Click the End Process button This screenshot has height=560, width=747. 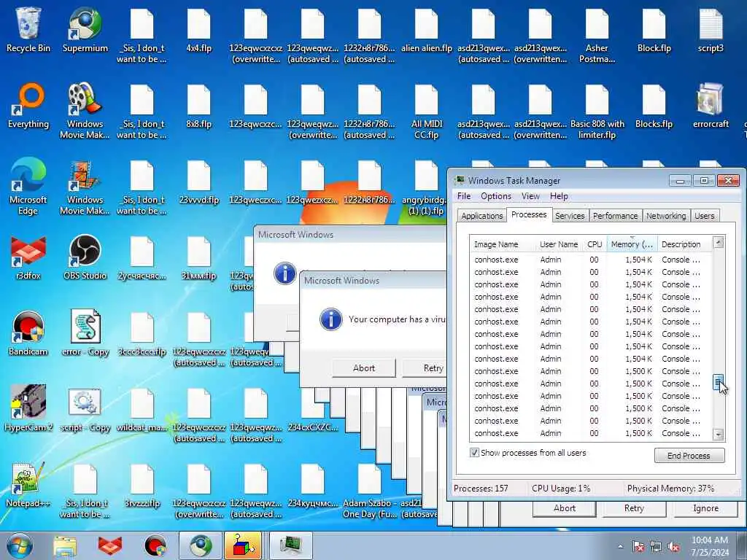click(x=689, y=455)
